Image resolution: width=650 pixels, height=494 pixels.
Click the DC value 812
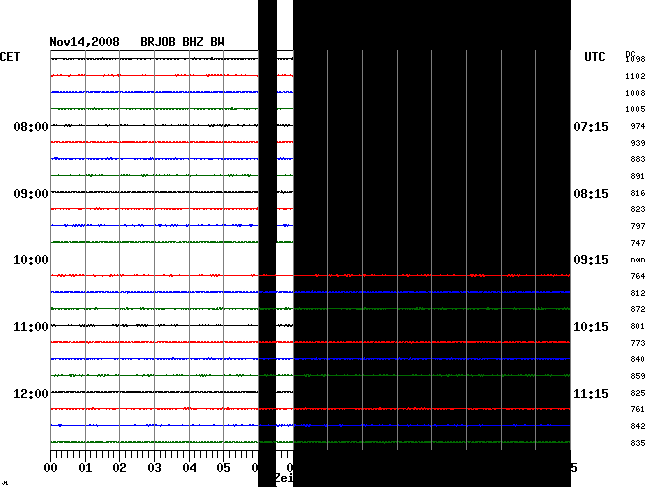pos(638,293)
